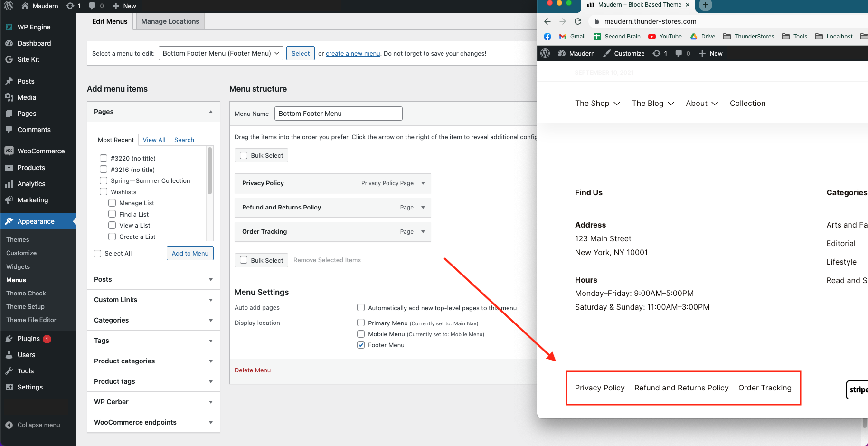This screenshot has height=446, width=868.
Task: Open the Gmail bookmark icon
Action: point(563,37)
